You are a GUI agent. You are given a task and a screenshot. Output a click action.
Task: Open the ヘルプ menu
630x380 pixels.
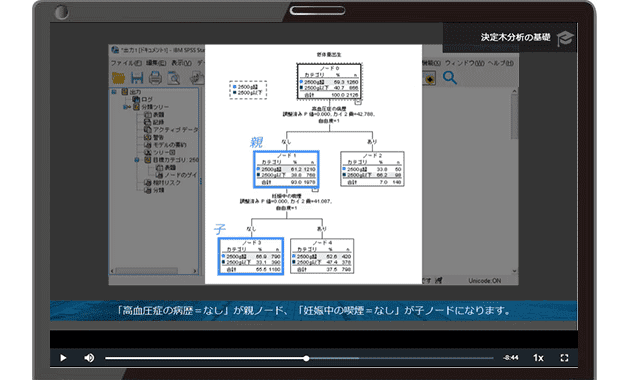tap(501, 63)
